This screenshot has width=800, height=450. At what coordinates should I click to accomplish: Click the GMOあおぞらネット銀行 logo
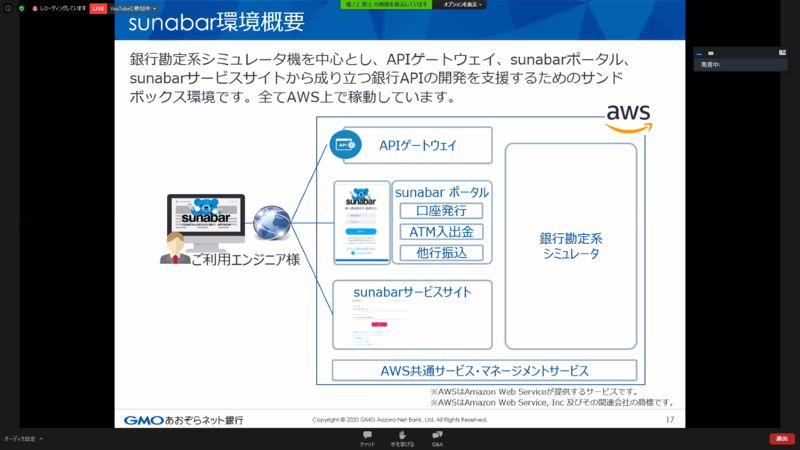pyautogui.click(x=184, y=420)
